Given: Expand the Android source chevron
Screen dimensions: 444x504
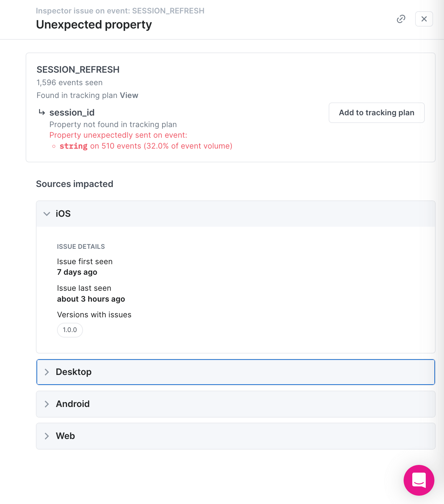Looking at the screenshot, I should point(47,404).
